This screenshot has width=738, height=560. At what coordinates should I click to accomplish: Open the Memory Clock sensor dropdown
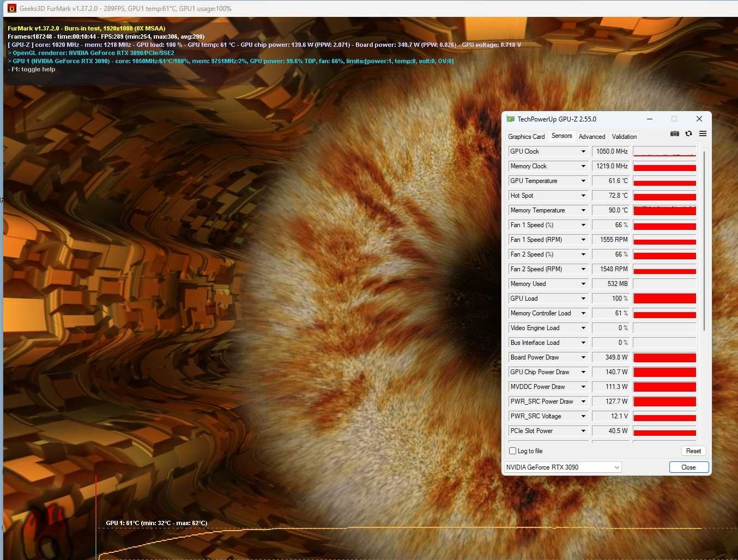coord(583,166)
